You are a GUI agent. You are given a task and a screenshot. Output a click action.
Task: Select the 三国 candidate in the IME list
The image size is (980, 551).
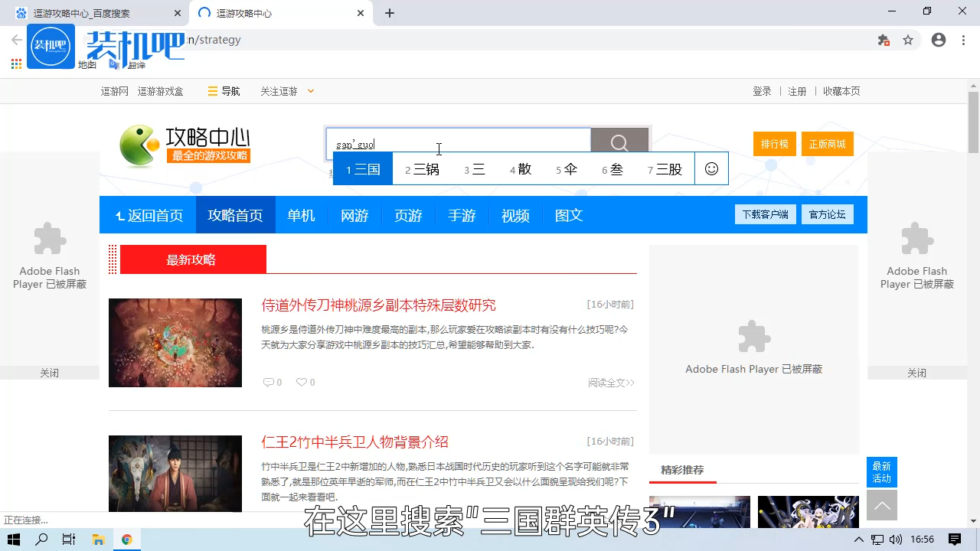click(362, 169)
